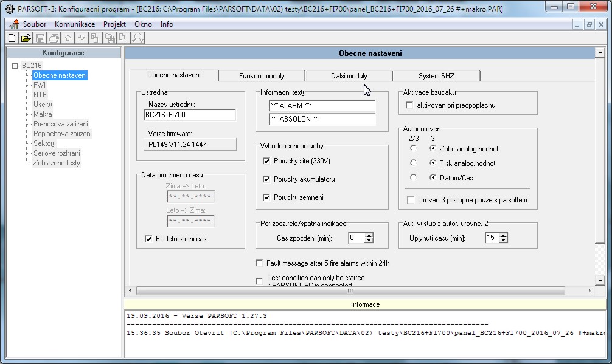Image resolution: width=612 pixels, height=364 pixels.
Task: Select level 2/3 radio for 'Datum/Cas'
Action: [414, 177]
